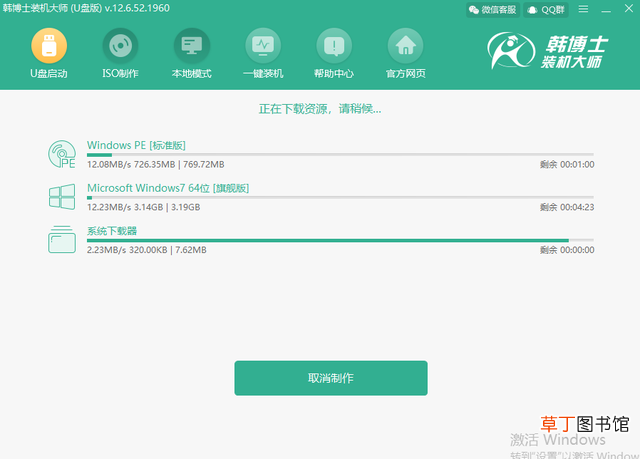Contact 微信客服 support
This screenshot has height=459, width=640.
click(x=493, y=10)
